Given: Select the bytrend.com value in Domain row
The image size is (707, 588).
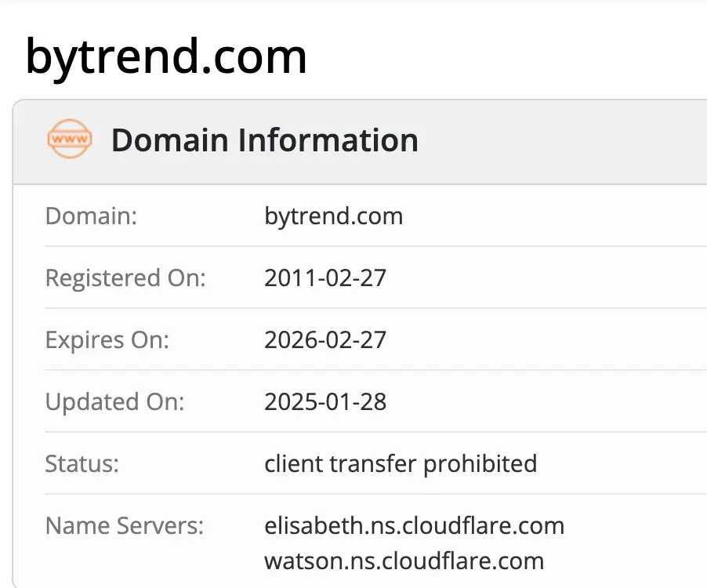Looking at the screenshot, I should pos(333,216).
